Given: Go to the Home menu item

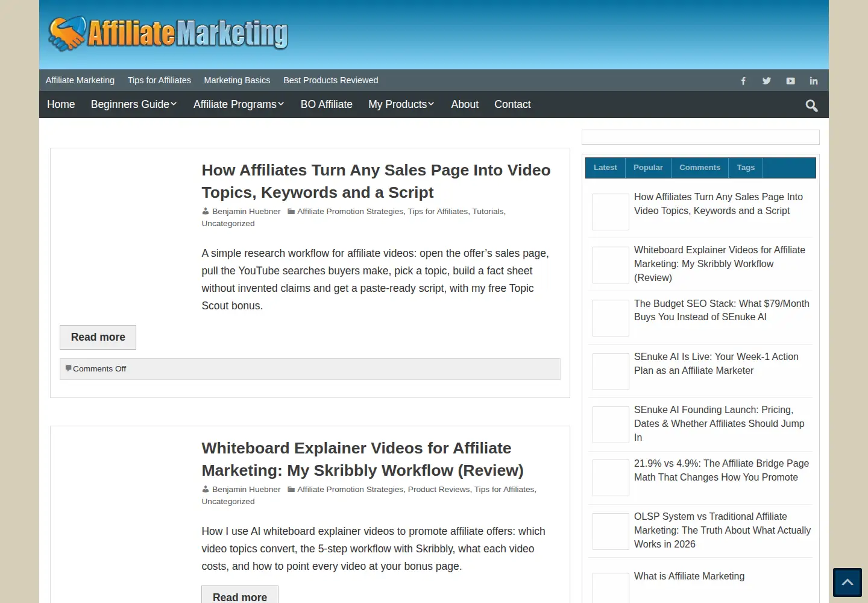Looking at the screenshot, I should pos(61,104).
